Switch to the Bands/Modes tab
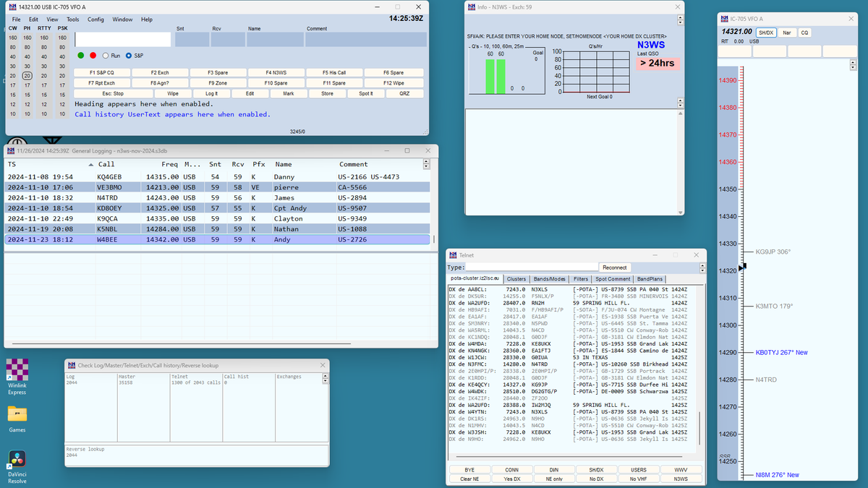This screenshot has height=488, width=868. click(550, 278)
